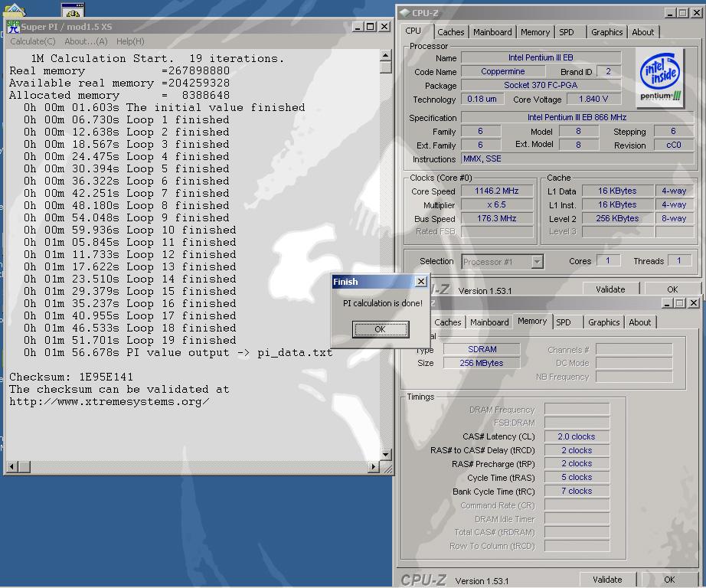Open the Calculate menu in Super PI
Viewport: 706px width, 588px height.
(33, 41)
